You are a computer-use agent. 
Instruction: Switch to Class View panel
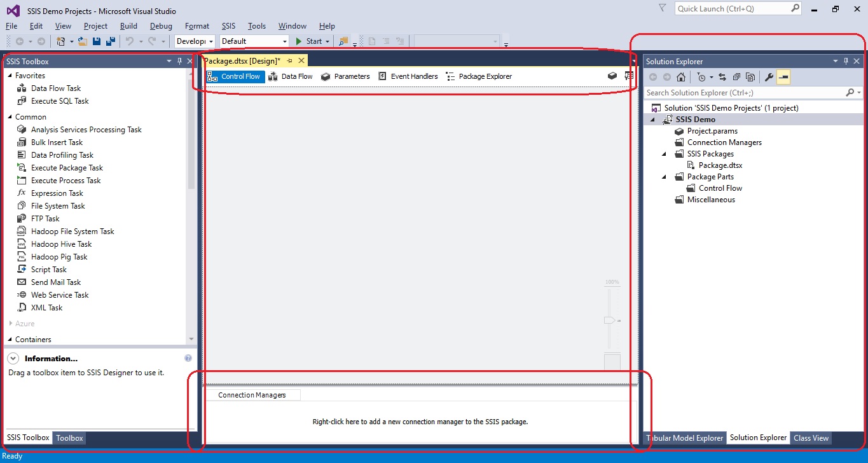point(810,438)
